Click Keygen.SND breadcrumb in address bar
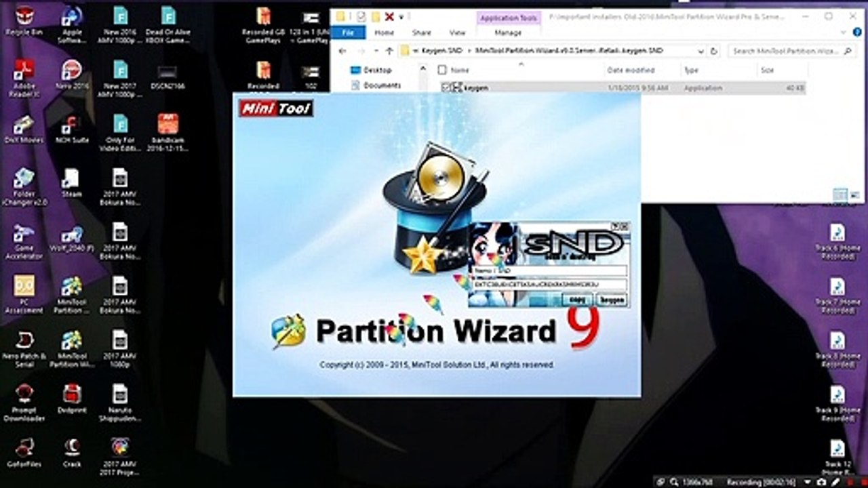Image resolution: width=868 pixels, height=488 pixels. coord(442,51)
